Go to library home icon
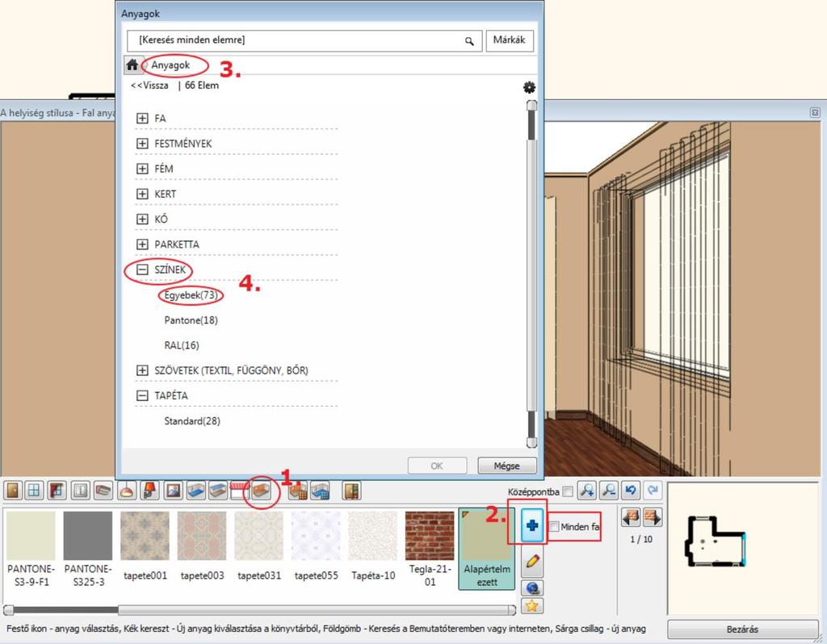Screen dimensions: 827x644 coord(132,65)
